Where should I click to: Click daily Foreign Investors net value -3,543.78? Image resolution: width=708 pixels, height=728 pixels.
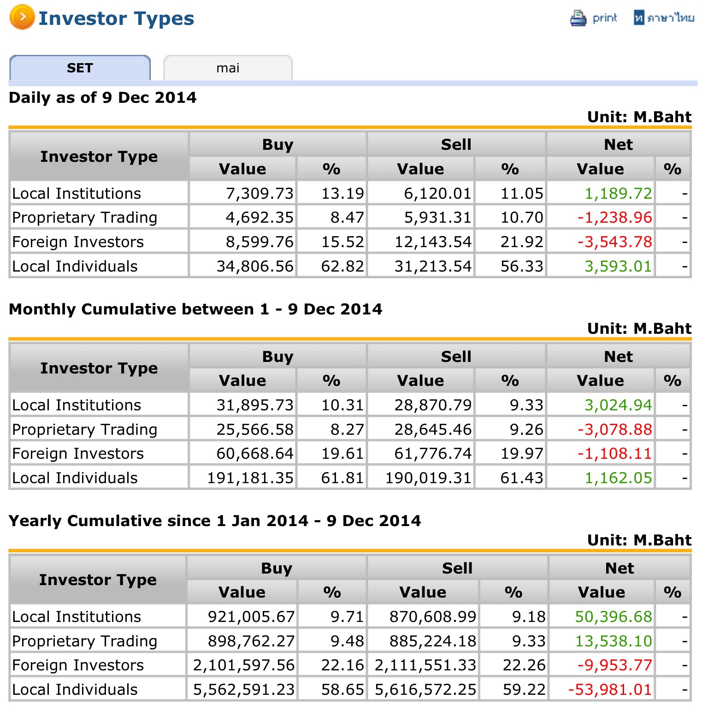click(x=614, y=242)
